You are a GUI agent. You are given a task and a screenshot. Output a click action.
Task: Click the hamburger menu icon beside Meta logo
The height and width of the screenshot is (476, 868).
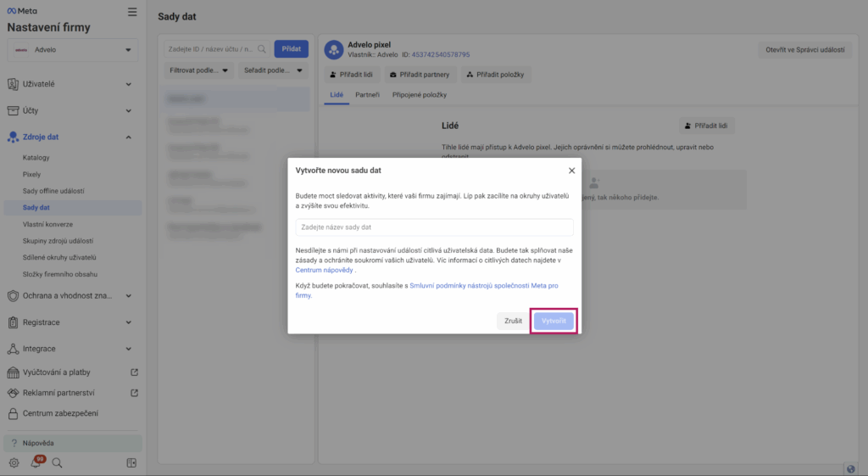131,12
